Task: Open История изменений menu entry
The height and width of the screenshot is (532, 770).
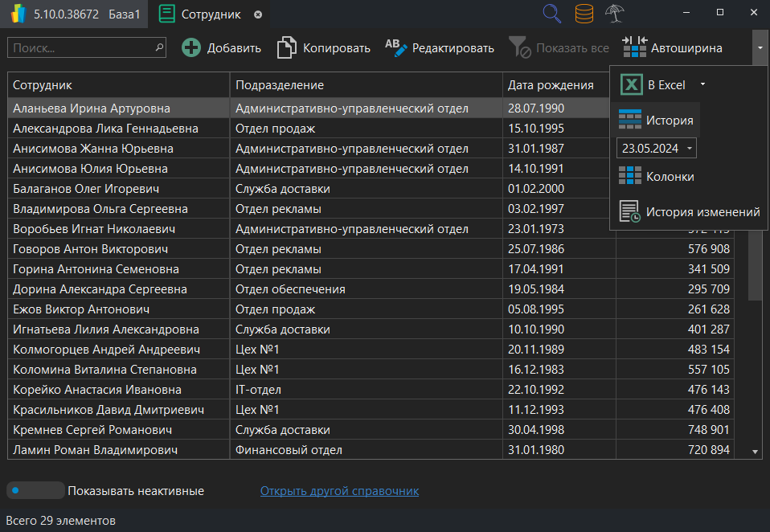Action: click(690, 212)
